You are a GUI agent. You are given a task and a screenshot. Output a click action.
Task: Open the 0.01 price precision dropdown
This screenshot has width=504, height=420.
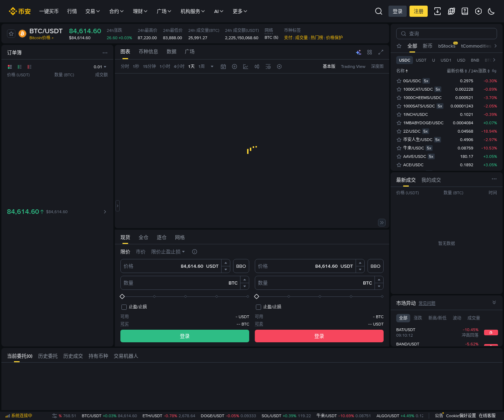pos(100,67)
